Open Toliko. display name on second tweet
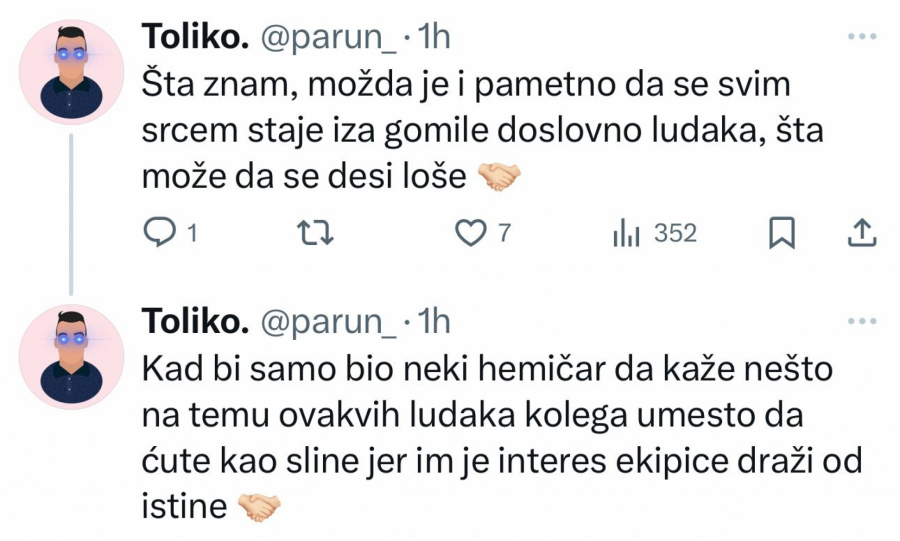The width and height of the screenshot is (900, 541). pyautogui.click(x=195, y=321)
